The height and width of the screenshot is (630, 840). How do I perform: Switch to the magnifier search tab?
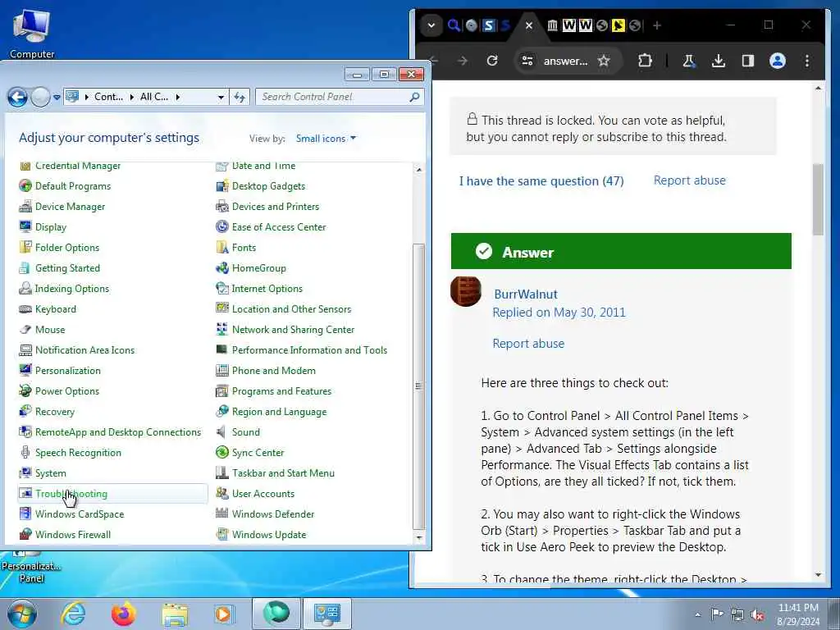(454, 25)
